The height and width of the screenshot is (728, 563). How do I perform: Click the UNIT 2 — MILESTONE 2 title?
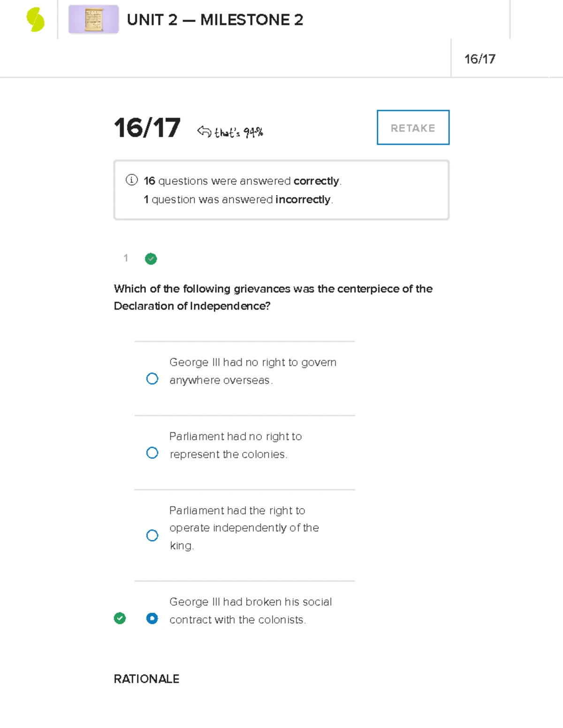[x=215, y=20]
